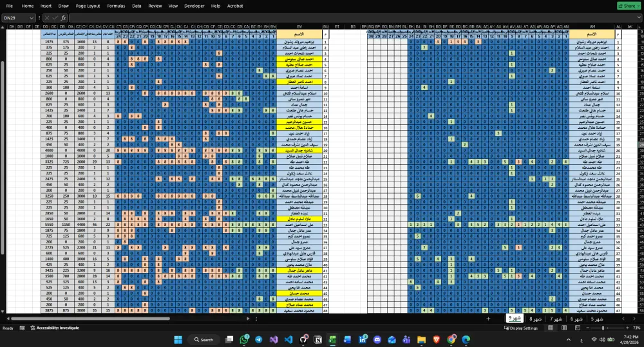Open Microsoft Edge from the taskbar
644x347 pixels.
[x=466, y=340]
